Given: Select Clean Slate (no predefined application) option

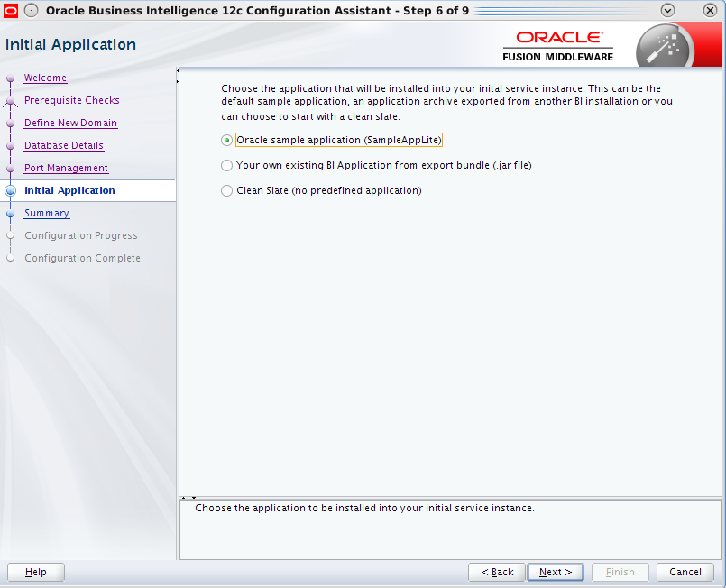Looking at the screenshot, I should click(x=226, y=191).
